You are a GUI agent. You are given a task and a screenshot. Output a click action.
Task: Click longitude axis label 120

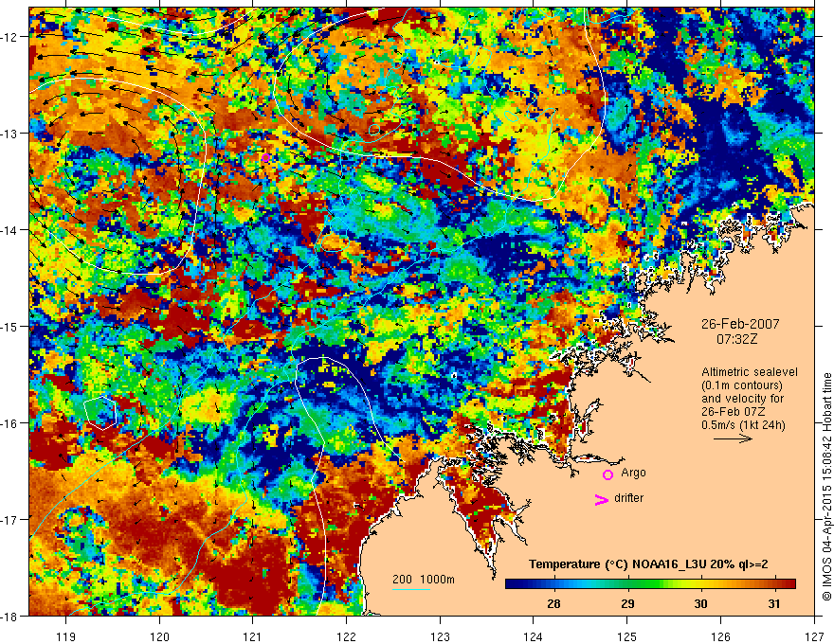click(x=159, y=636)
